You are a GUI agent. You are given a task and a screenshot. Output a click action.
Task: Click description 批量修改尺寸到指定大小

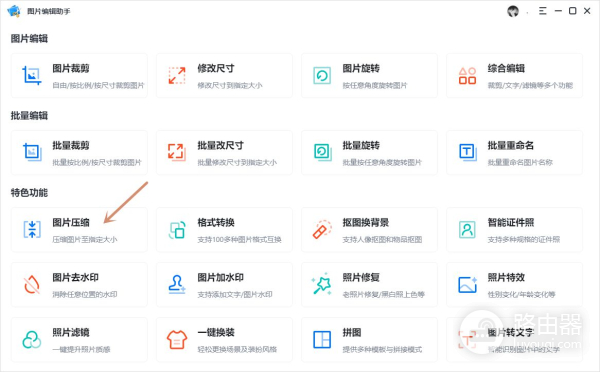pos(237,162)
